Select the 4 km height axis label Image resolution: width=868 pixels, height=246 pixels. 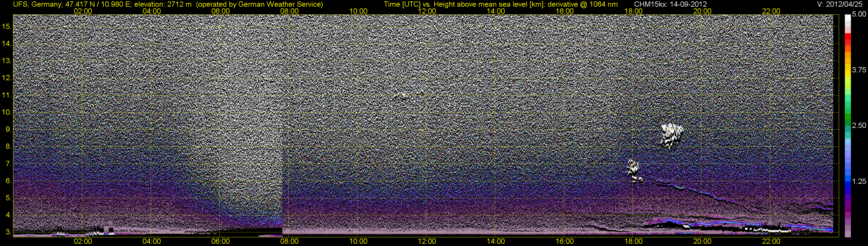coord(9,215)
